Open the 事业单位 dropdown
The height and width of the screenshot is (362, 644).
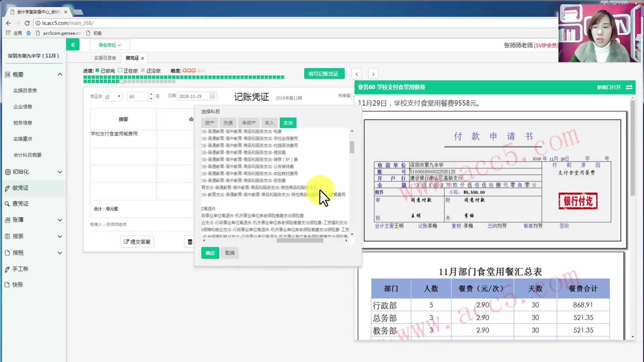click(x=110, y=45)
